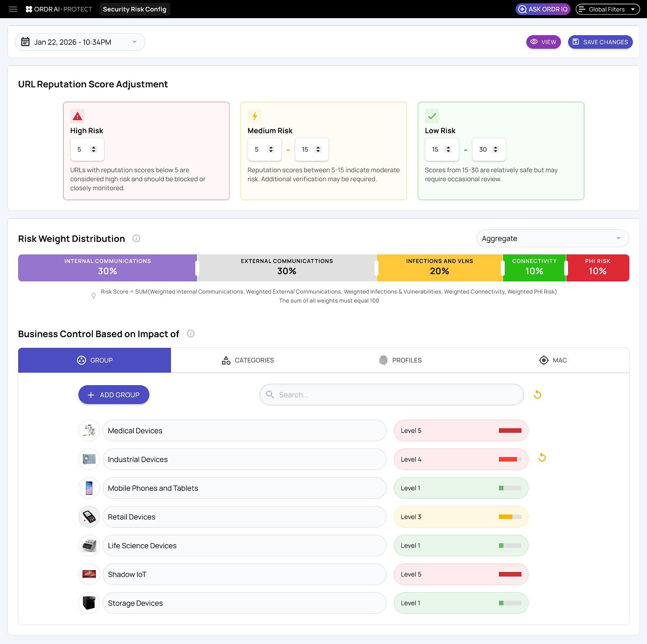This screenshot has width=647, height=644.
Task: Adjust the Medium Risk upper bound stepper
Action: [318, 150]
